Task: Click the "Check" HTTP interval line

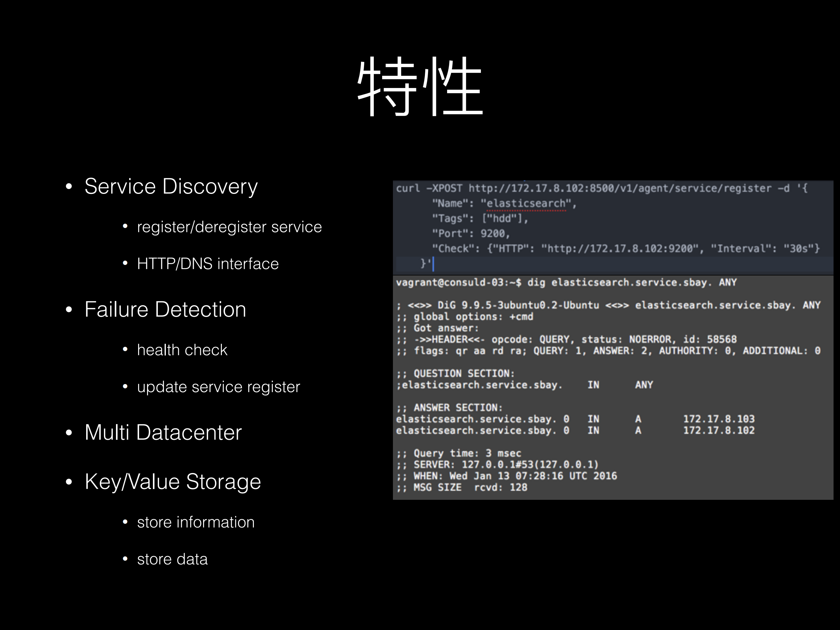Action: tap(626, 249)
